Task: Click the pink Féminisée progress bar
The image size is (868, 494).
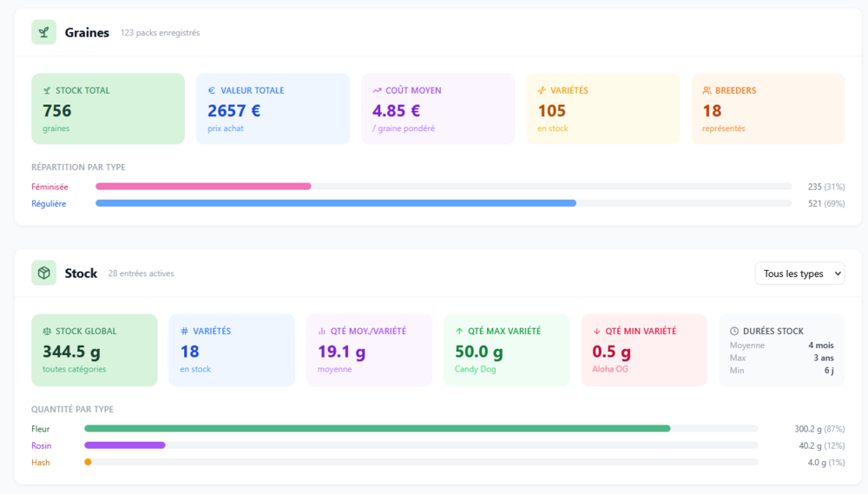Action: coord(203,187)
